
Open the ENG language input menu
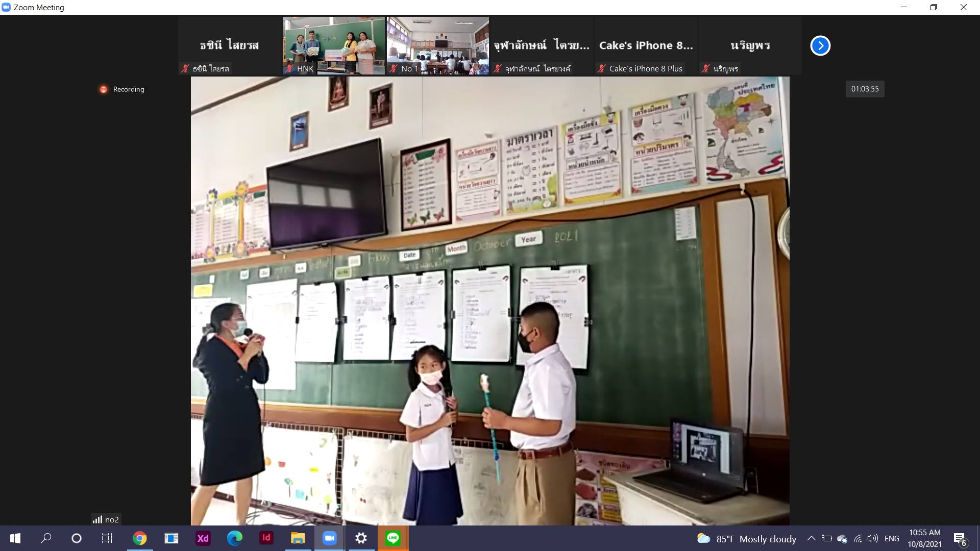[892, 538]
